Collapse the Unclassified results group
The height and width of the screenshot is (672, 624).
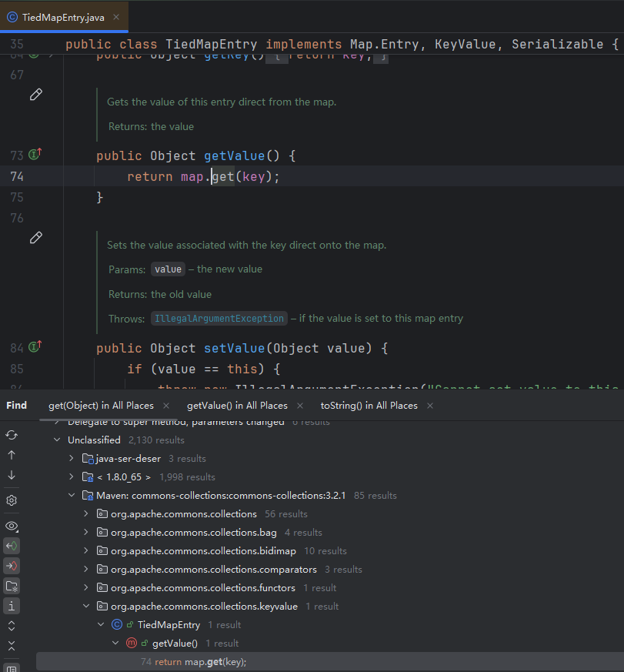point(57,440)
